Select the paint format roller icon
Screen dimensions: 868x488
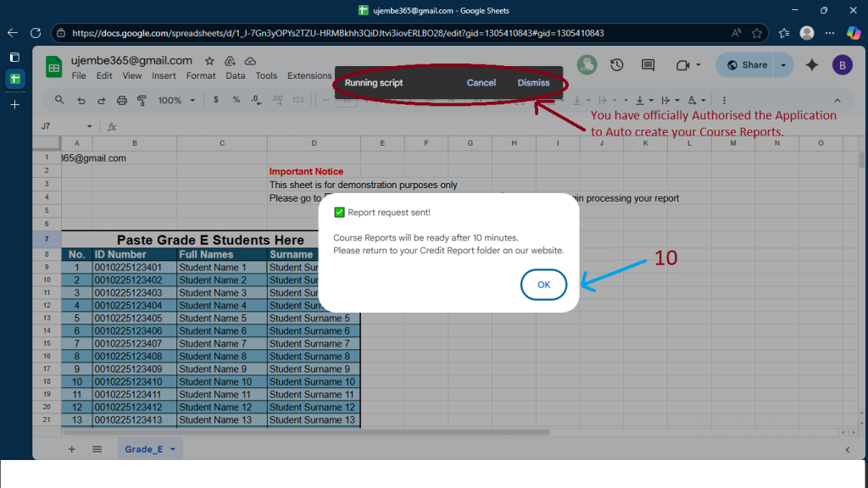pyautogui.click(x=142, y=100)
